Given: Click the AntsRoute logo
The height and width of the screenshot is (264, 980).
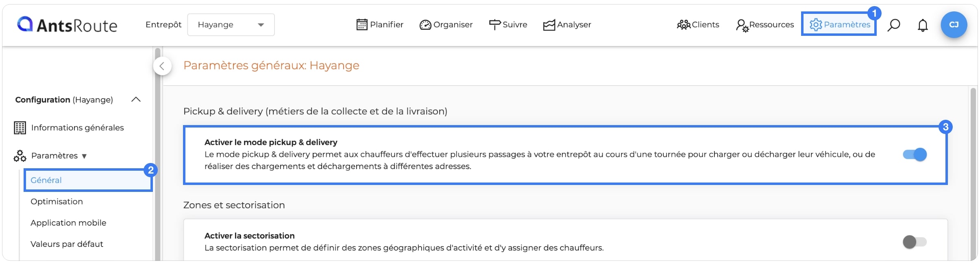Looking at the screenshot, I should point(67,25).
